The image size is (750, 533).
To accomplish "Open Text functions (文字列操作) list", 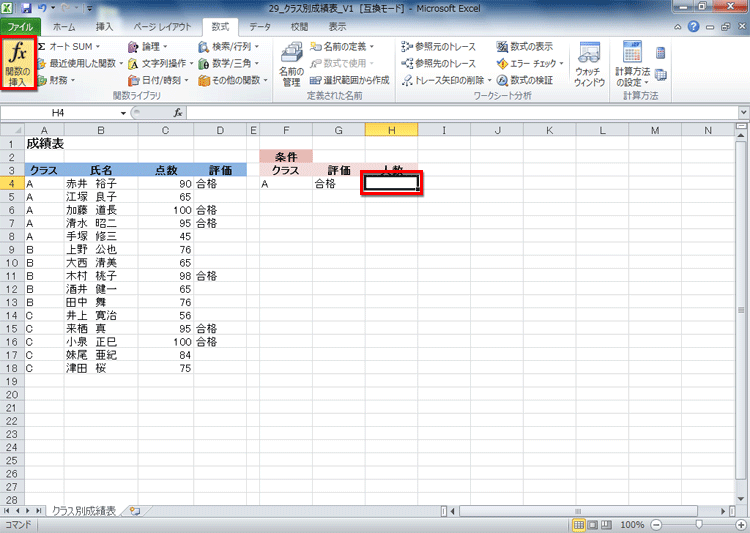I will [x=161, y=63].
